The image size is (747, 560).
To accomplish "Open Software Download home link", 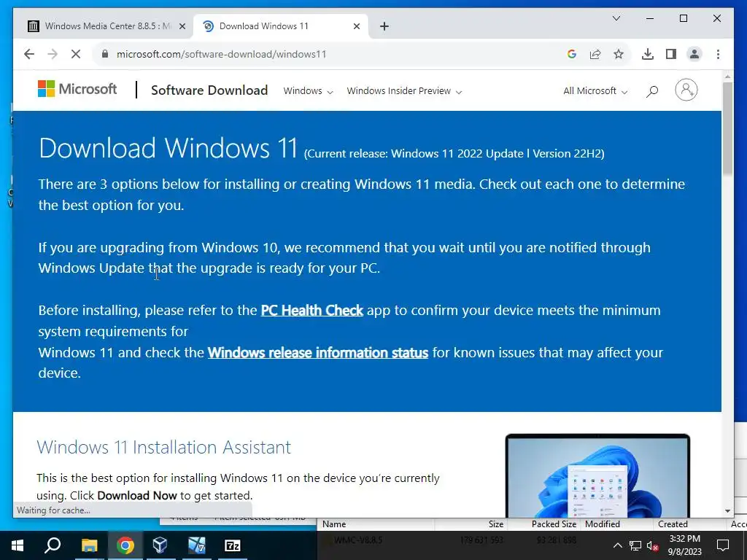I will coord(209,90).
